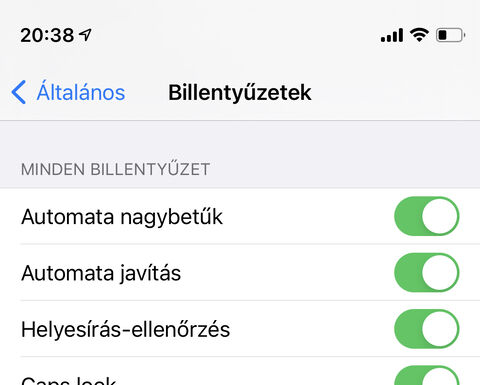Disable the Automata nagybetűk switch
The width and height of the screenshot is (480, 385).
[x=427, y=216]
